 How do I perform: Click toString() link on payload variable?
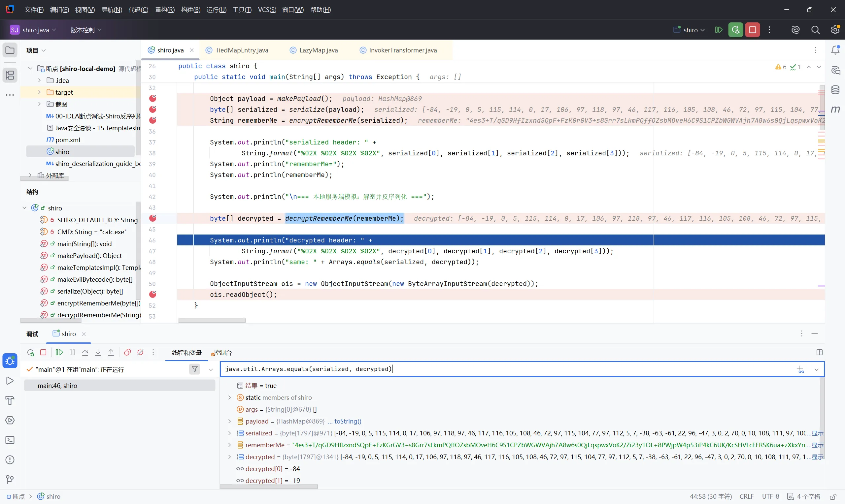point(348,421)
